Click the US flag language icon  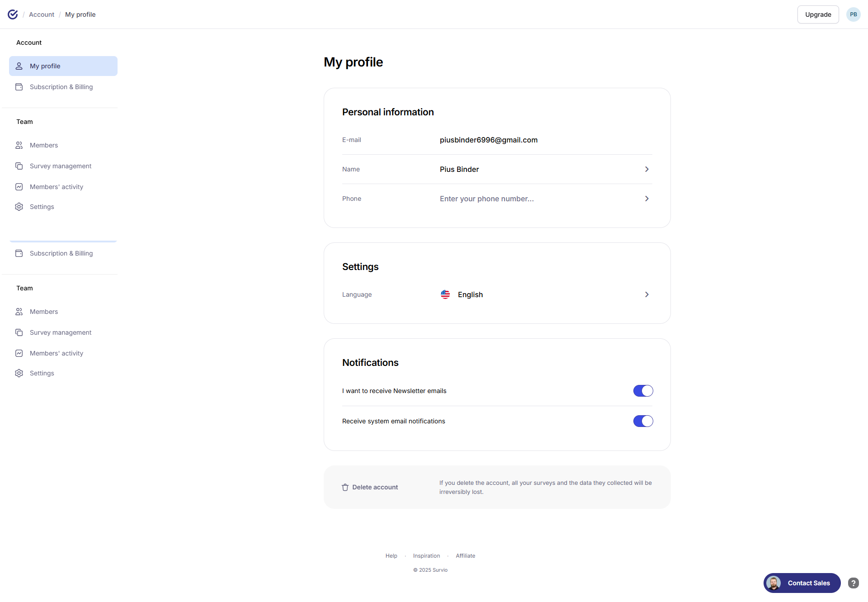tap(445, 294)
